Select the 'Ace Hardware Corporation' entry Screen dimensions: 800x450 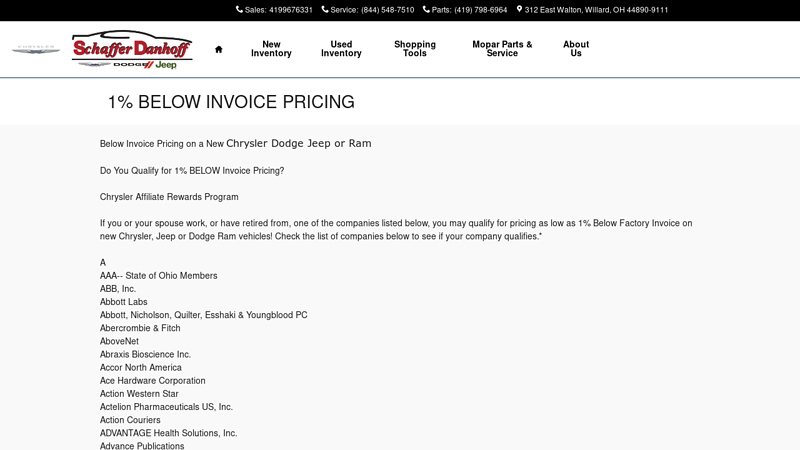(x=153, y=381)
